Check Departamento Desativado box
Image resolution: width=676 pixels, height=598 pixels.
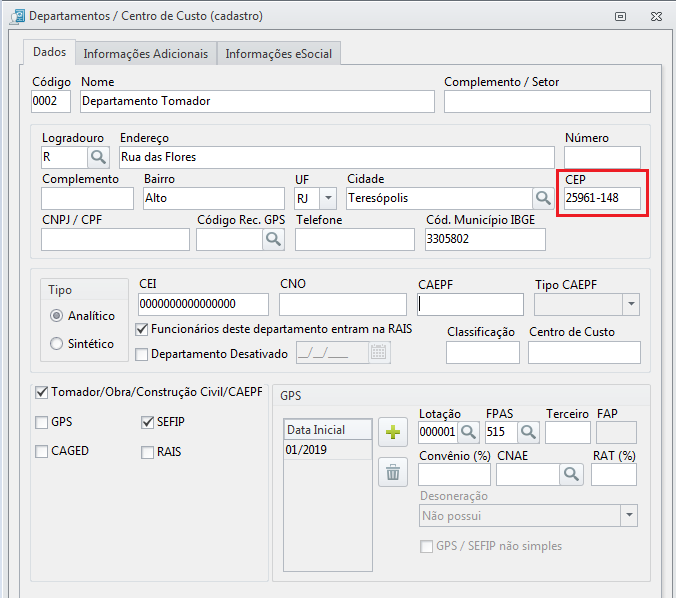(141, 354)
